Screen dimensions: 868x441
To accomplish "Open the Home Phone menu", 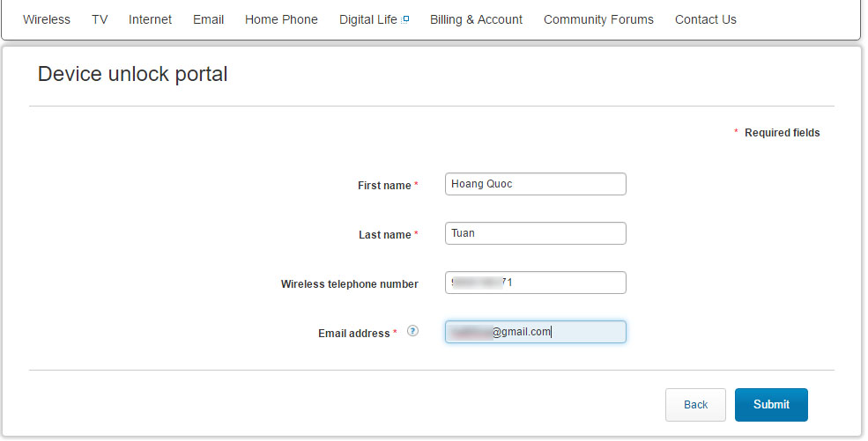I will [x=281, y=20].
